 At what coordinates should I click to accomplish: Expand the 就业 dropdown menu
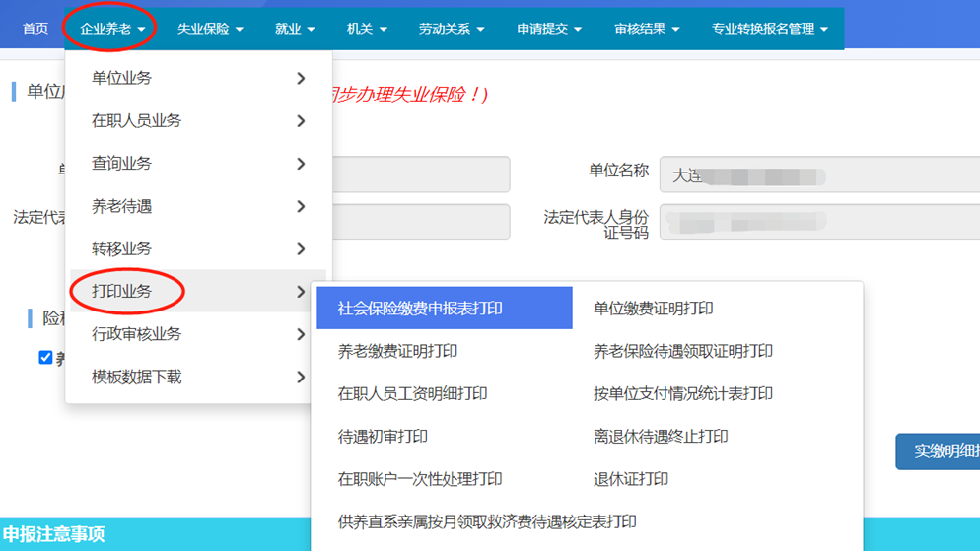tap(294, 29)
